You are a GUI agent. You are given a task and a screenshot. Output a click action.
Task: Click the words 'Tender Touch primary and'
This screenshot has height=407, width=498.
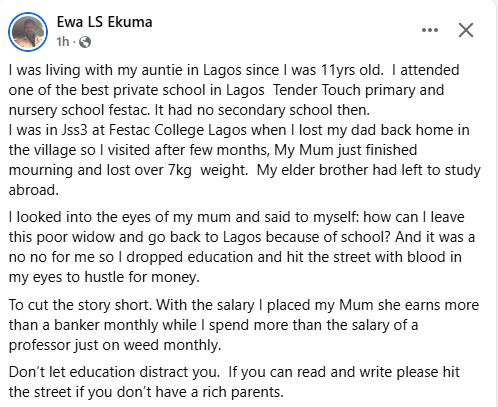pyautogui.click(x=358, y=90)
